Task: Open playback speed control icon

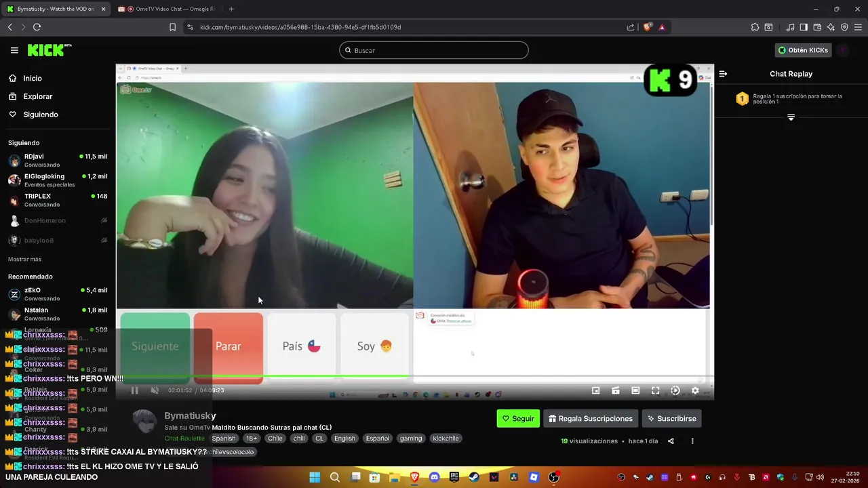Action: coord(675,390)
